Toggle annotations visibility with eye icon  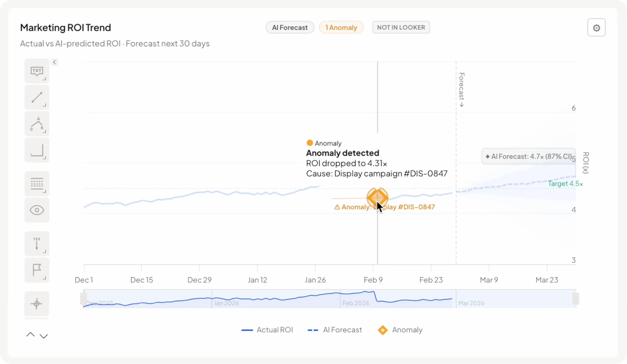click(x=37, y=210)
